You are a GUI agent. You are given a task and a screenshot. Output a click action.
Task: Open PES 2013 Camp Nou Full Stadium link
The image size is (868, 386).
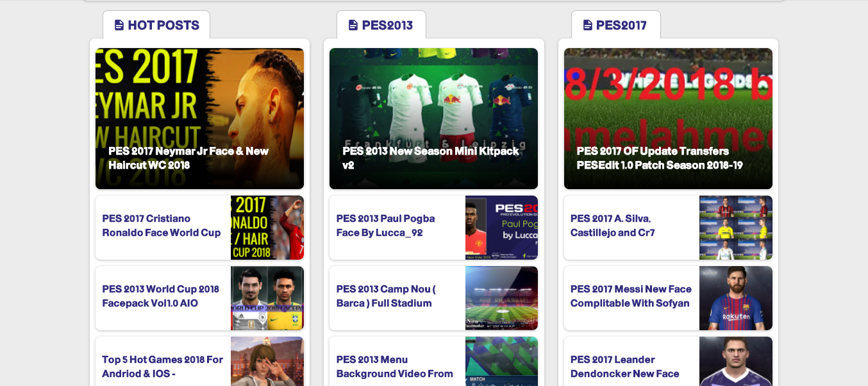(386, 296)
